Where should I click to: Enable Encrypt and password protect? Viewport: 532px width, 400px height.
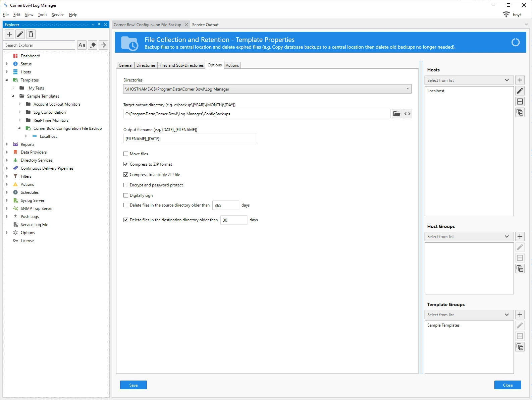(126, 185)
